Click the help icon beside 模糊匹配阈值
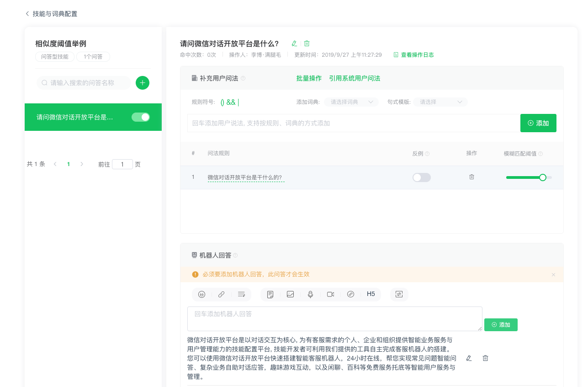Viewport: 588px width, 387px height. click(540, 154)
